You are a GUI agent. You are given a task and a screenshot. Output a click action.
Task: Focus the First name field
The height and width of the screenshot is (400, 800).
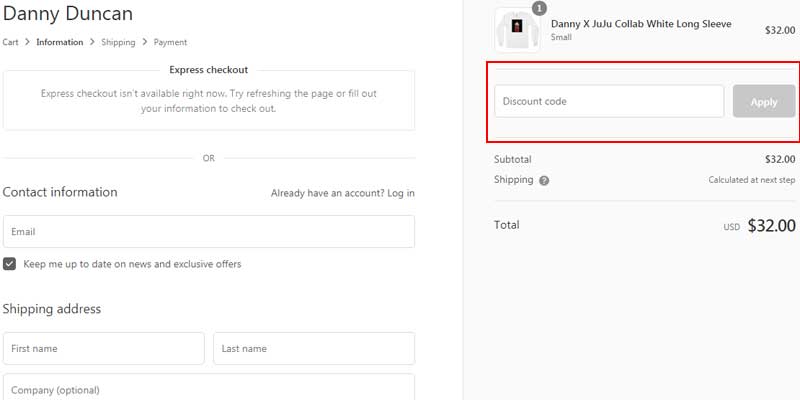[103, 349]
